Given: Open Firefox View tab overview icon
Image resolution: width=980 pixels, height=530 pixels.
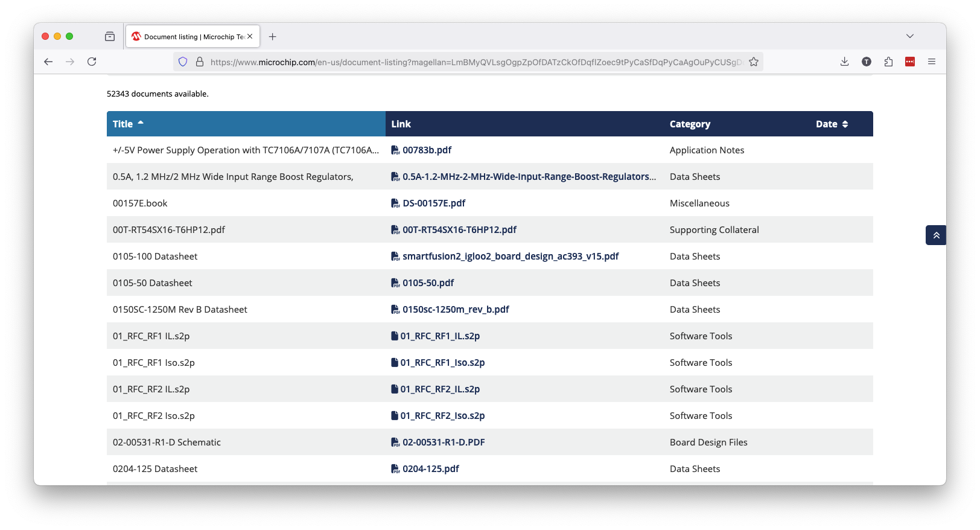Looking at the screenshot, I should pos(110,36).
